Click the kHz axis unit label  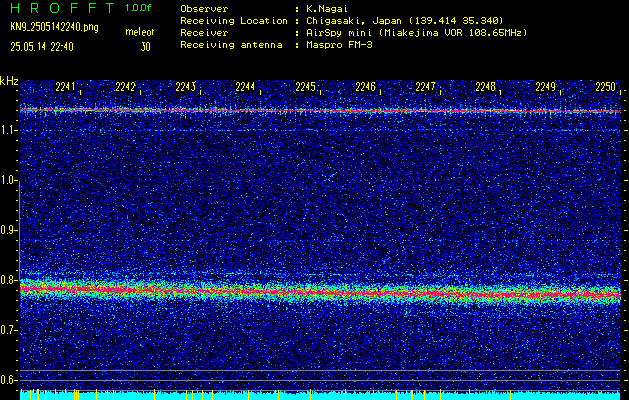pyautogui.click(x=9, y=81)
